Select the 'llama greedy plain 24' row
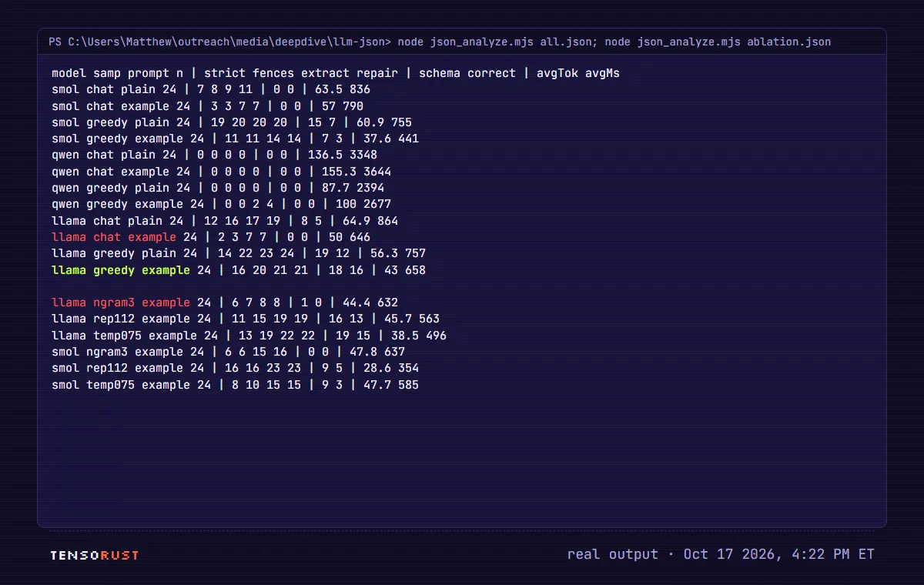The height and width of the screenshot is (585, 924). pos(239,253)
